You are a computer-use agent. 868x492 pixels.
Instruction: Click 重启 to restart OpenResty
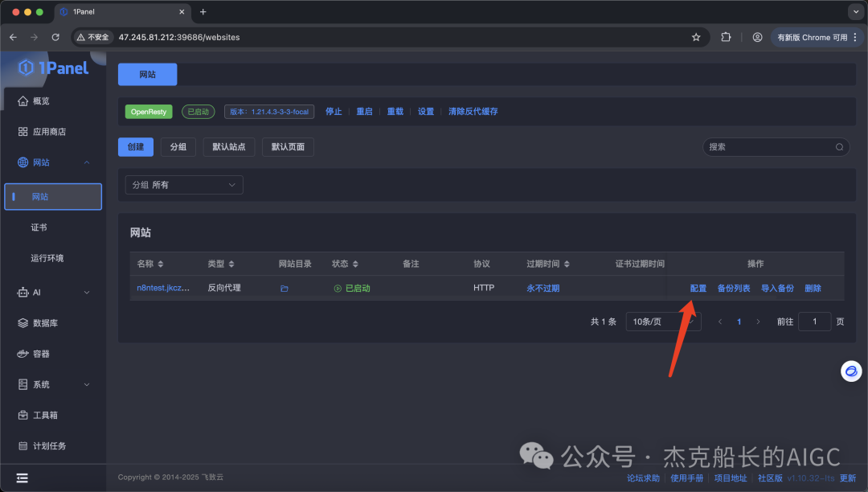[364, 111]
